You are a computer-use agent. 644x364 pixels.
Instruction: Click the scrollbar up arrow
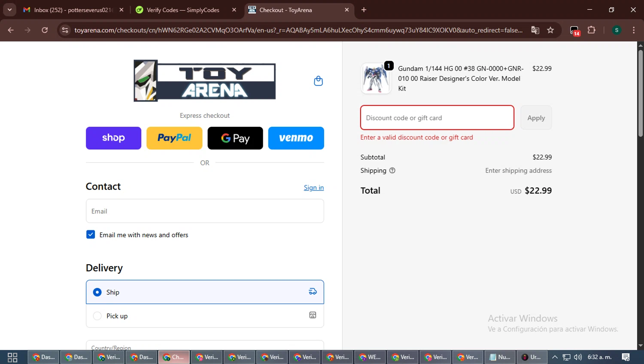[x=641, y=45]
